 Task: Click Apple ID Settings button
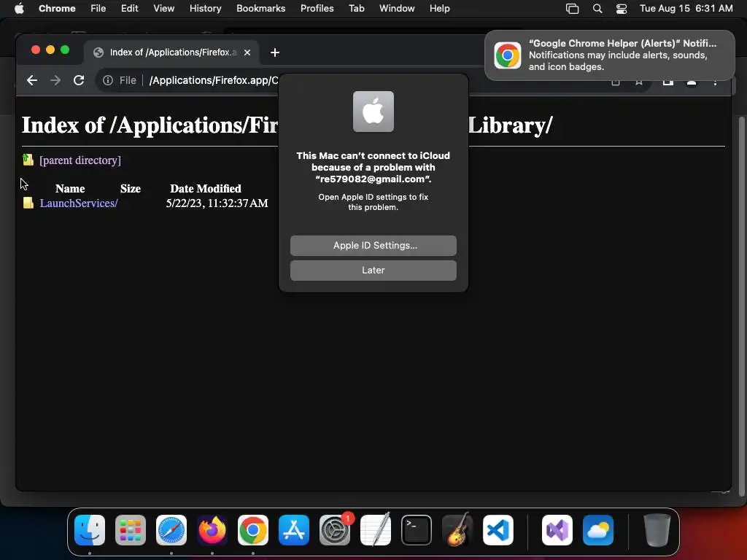point(373,246)
